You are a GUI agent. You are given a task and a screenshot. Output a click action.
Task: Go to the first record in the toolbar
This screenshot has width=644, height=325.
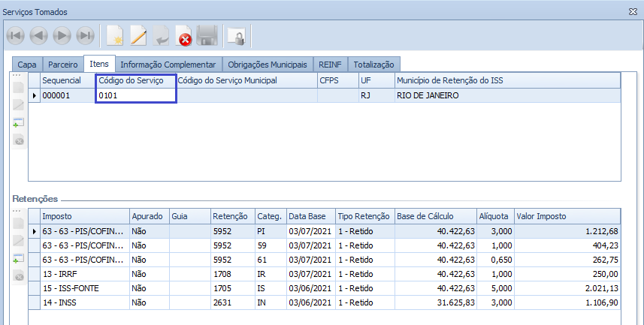(16, 35)
